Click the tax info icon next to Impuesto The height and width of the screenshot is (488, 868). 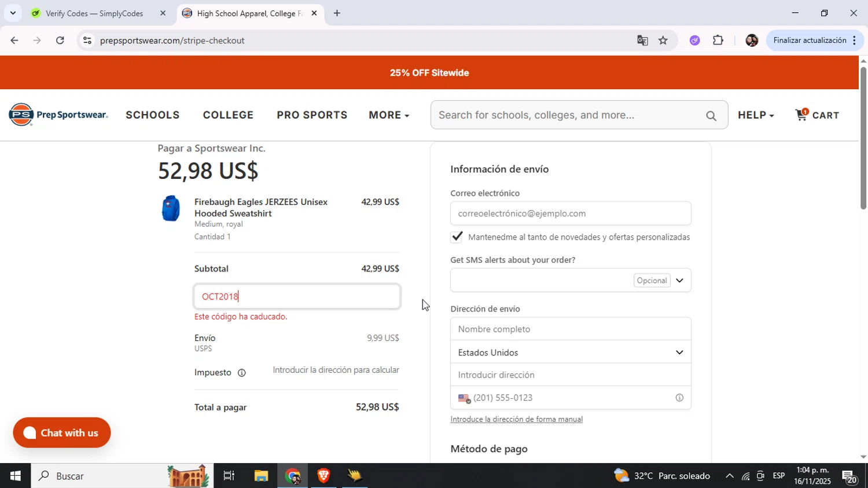[242, 373]
